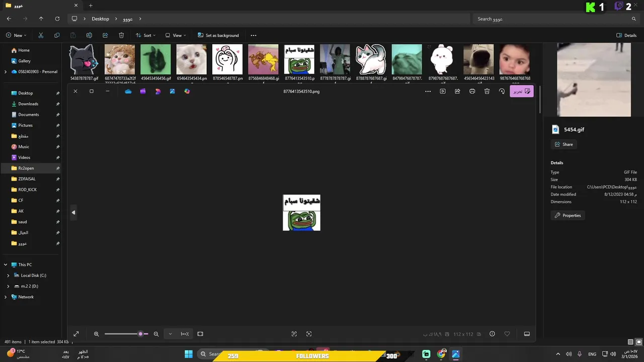The image size is (644, 362).
Task: Open Photos 'See more' three-dot menu
Action: pos(428,92)
